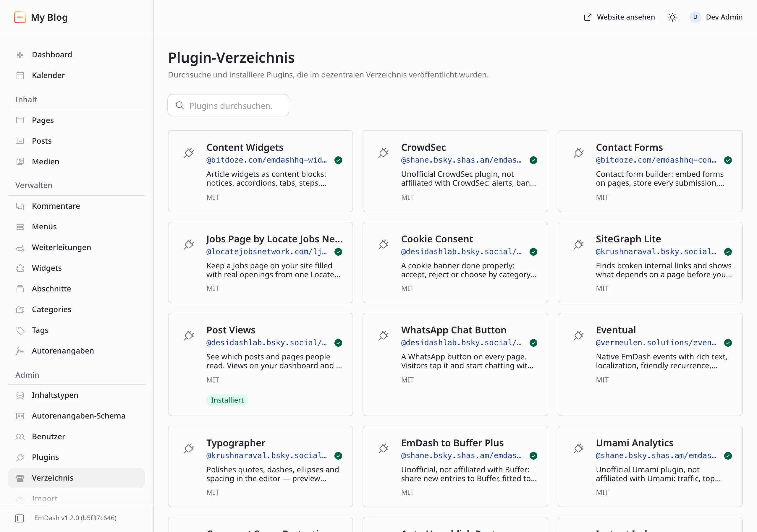Screen dimensions: 757x532
Task: Select Weiterleitungen in the sidebar
Action: pos(77,248)
